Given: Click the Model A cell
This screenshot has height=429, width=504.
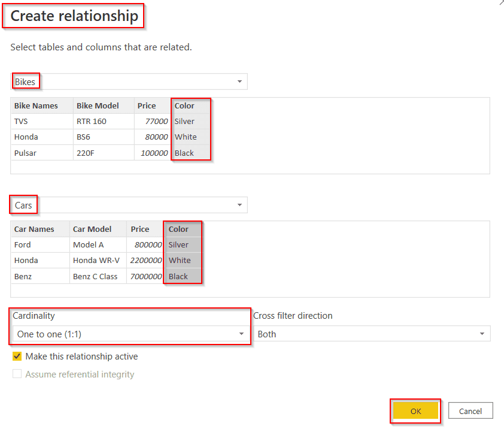Looking at the screenshot, I should click(x=98, y=244).
